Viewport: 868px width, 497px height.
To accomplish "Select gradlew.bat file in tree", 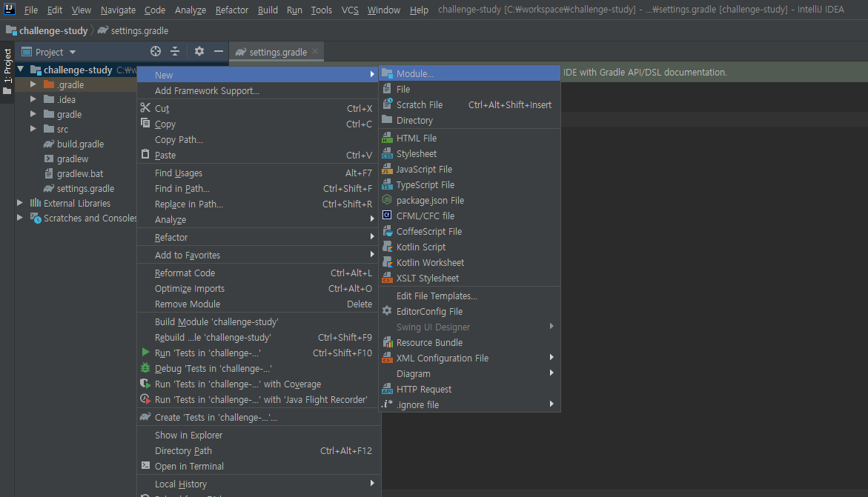I will (80, 173).
